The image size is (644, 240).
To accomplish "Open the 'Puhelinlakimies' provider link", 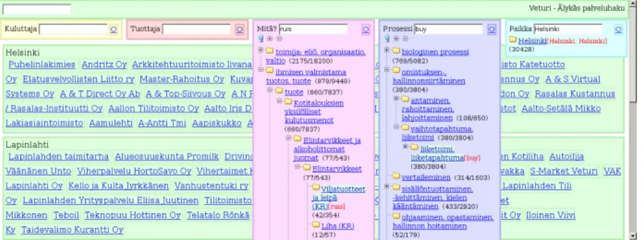I will 42,65.
